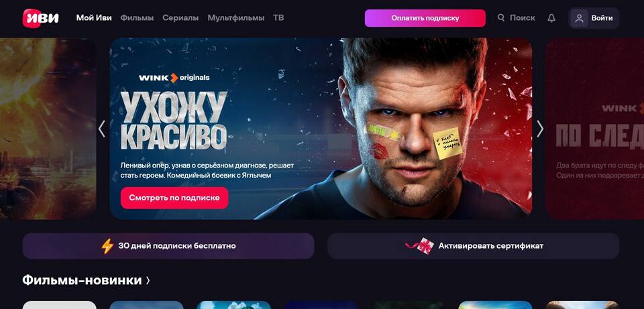Open the Мой Иви tab
This screenshot has height=309, width=644.
tap(94, 18)
